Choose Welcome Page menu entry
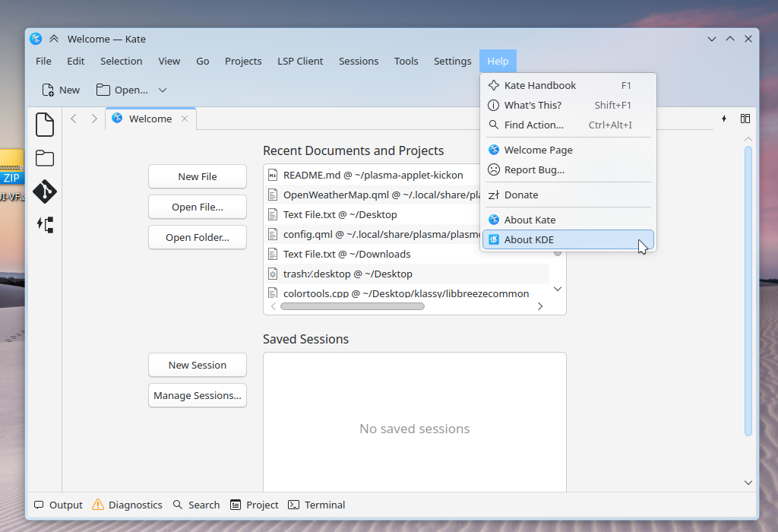The width and height of the screenshot is (778, 532). click(x=568, y=150)
